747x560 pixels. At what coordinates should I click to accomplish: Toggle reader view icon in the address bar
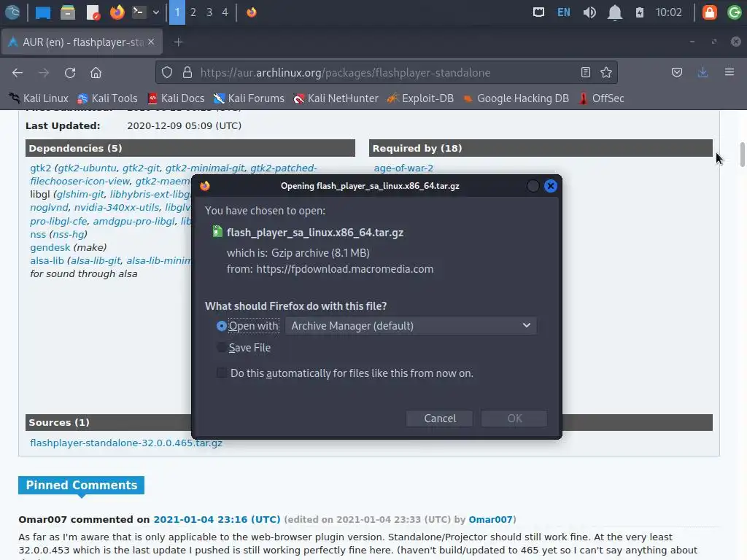click(x=586, y=72)
